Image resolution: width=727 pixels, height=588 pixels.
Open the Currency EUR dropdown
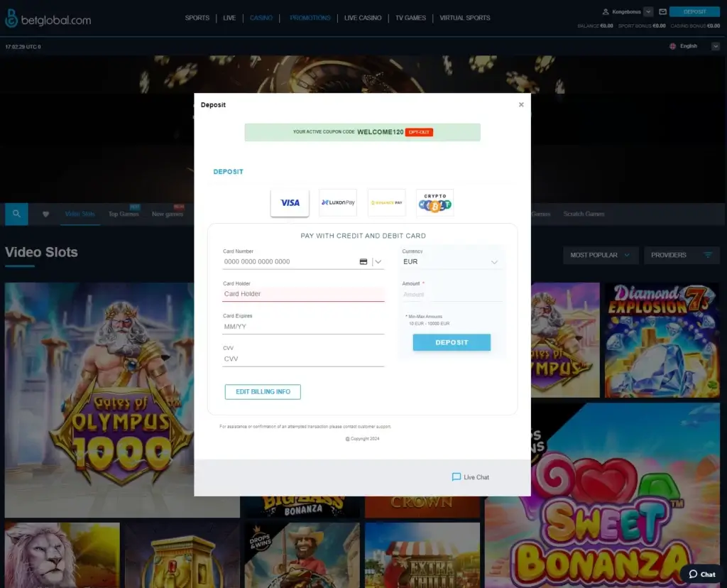coord(451,262)
